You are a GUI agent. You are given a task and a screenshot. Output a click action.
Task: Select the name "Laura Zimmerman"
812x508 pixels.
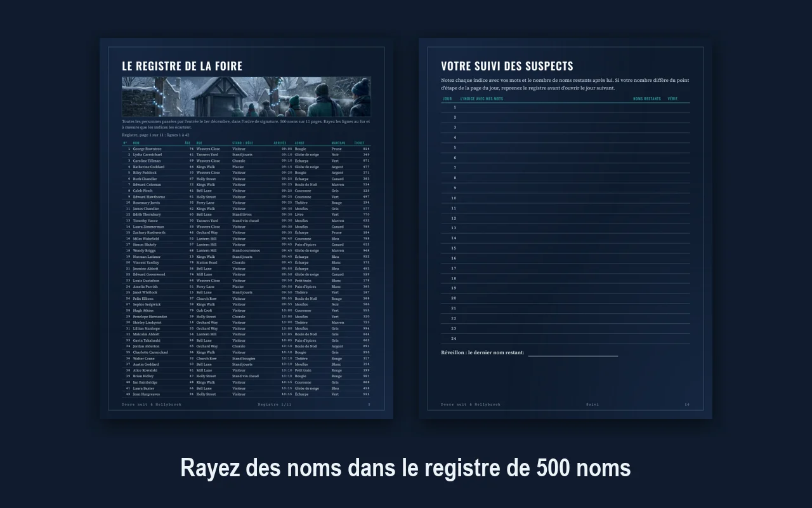[x=148, y=227]
